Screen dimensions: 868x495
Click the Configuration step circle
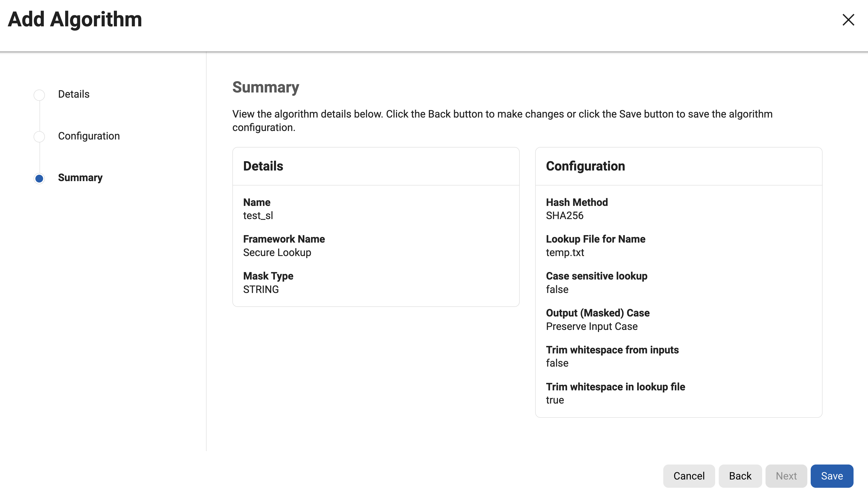coord(40,137)
